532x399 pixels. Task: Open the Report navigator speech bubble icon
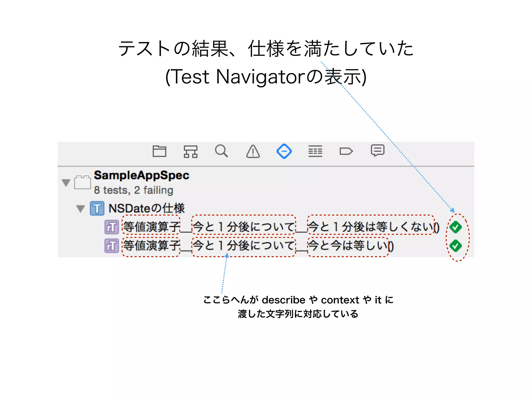coord(377,151)
